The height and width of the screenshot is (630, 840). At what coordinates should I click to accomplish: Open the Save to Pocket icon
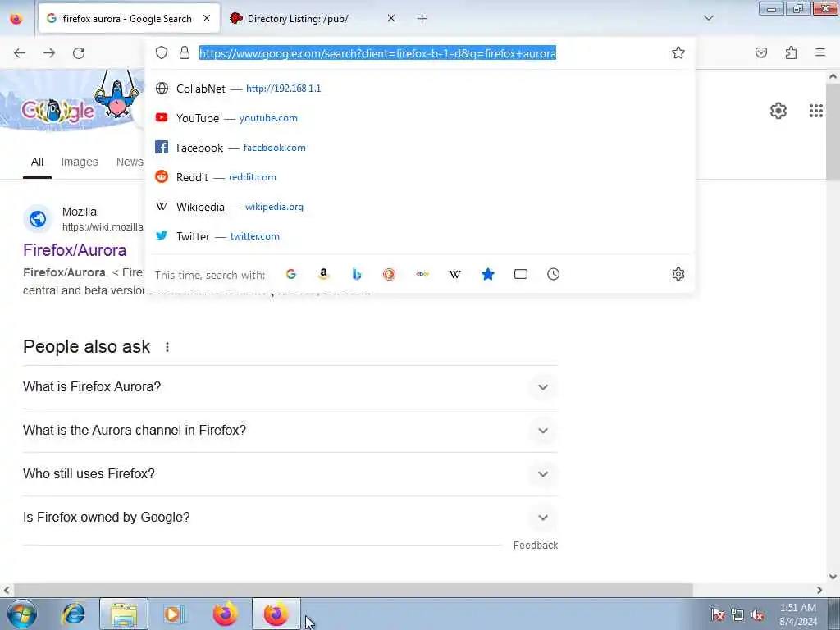tap(761, 52)
